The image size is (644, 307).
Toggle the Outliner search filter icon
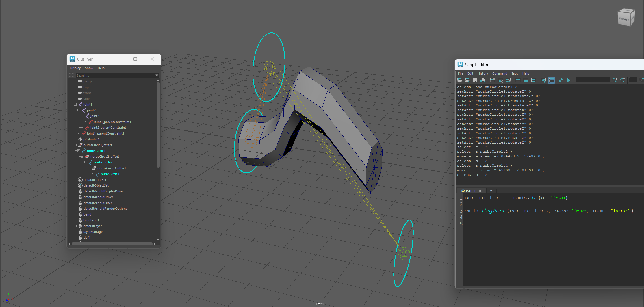click(x=71, y=75)
